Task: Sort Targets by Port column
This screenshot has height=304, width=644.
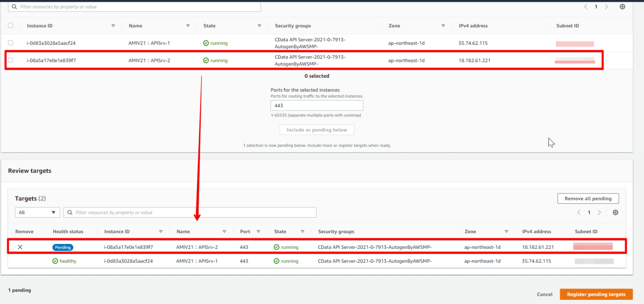Action: [258, 232]
